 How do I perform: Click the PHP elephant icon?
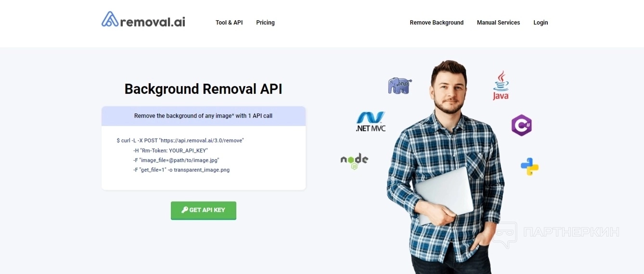coord(399,86)
